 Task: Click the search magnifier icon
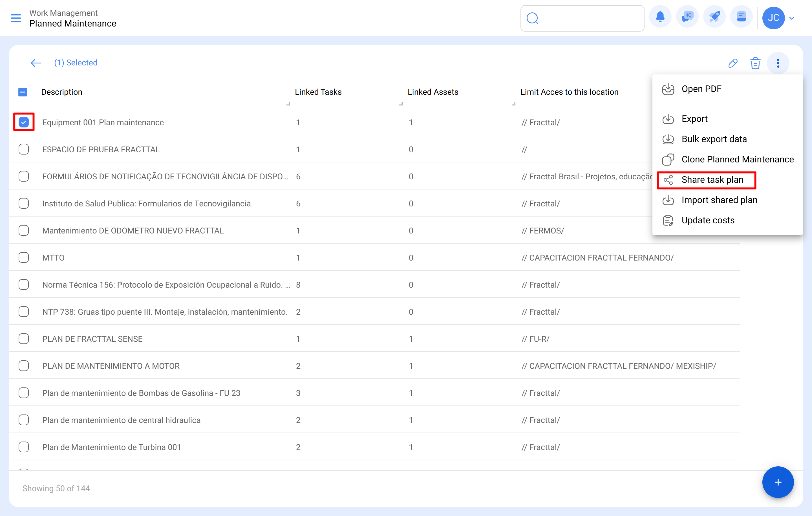click(x=533, y=19)
